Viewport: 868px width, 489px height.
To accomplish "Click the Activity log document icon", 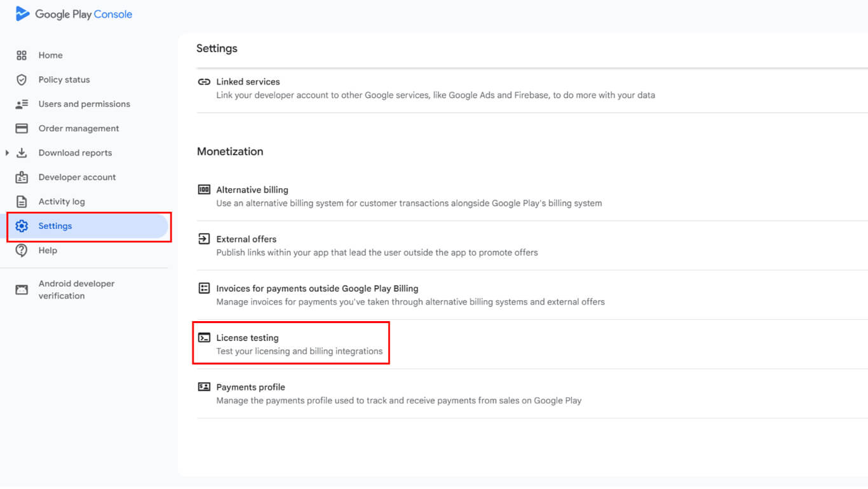I will 22,202.
